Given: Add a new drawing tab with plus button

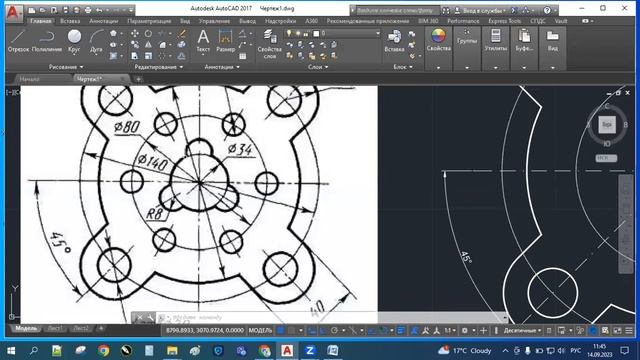Looking at the screenshot, I should 138,79.
